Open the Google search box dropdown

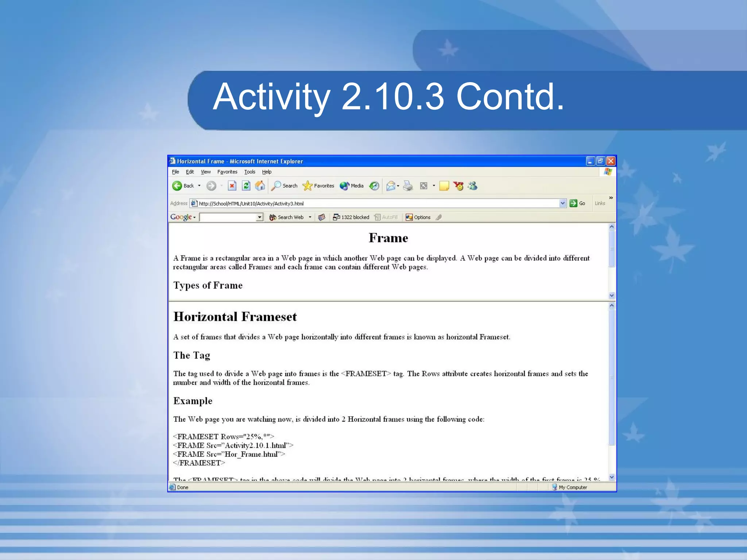point(259,218)
